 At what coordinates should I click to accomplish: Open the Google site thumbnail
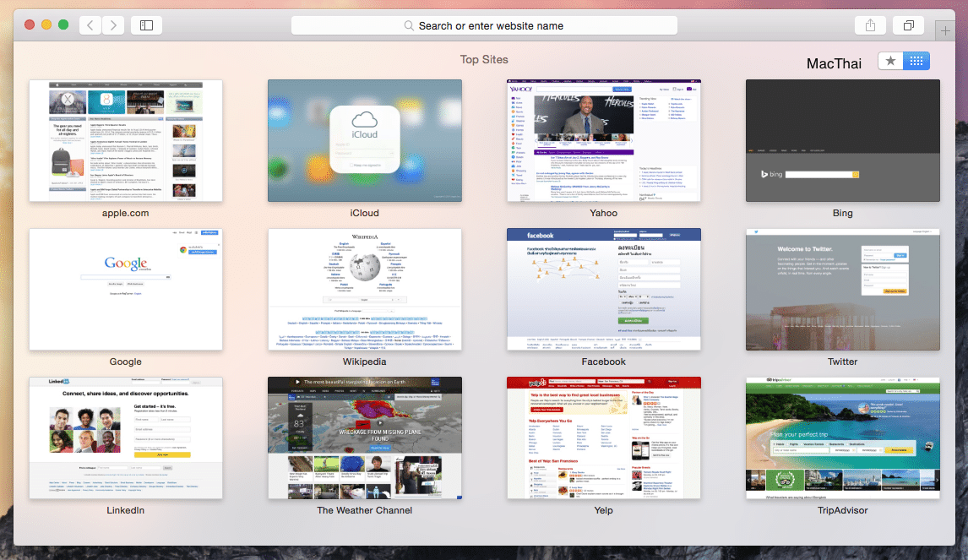pyautogui.click(x=126, y=289)
